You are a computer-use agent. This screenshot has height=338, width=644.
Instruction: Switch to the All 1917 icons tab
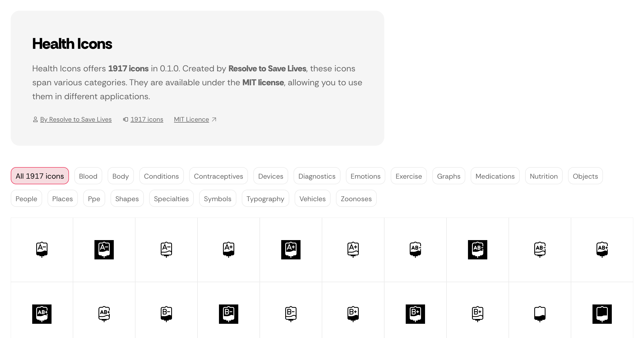click(x=39, y=176)
